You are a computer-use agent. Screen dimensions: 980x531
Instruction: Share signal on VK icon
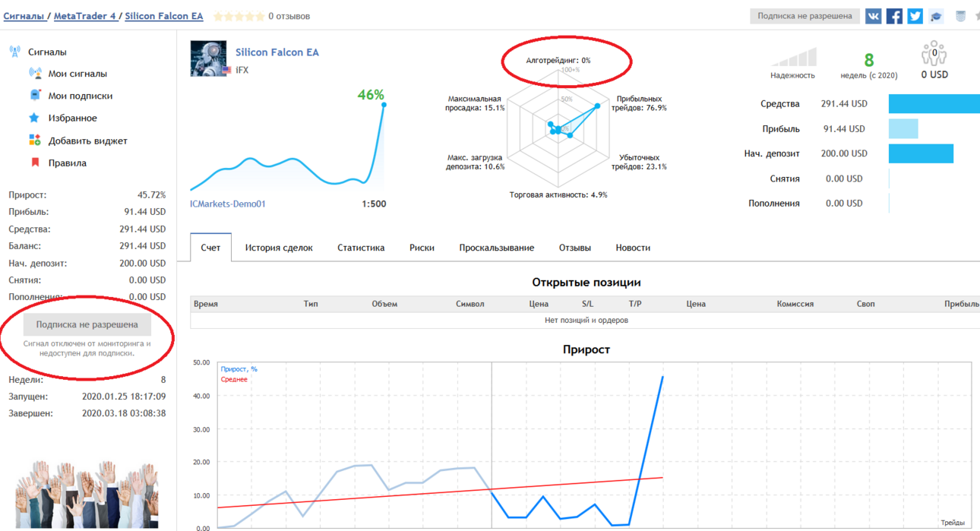874,16
